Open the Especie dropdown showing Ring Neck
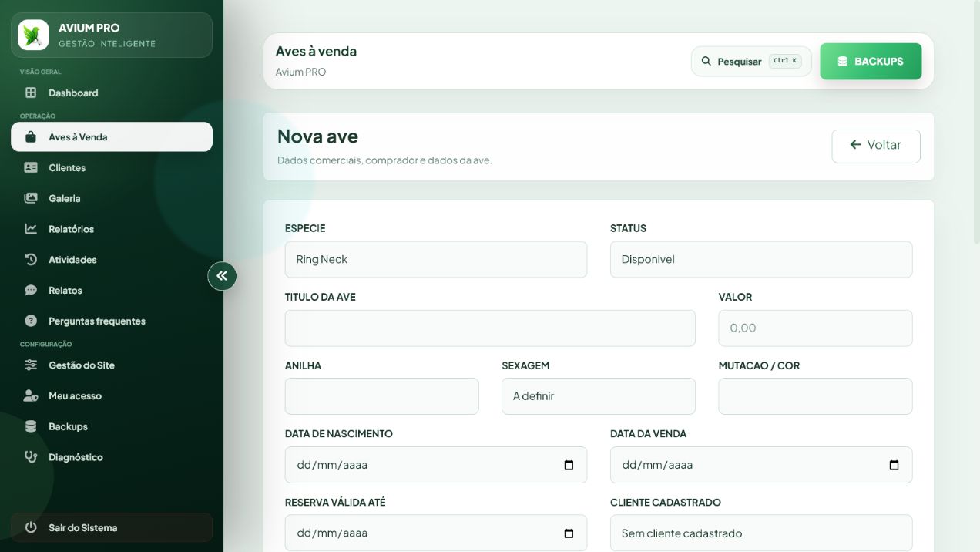This screenshot has width=980, height=552. [436, 259]
